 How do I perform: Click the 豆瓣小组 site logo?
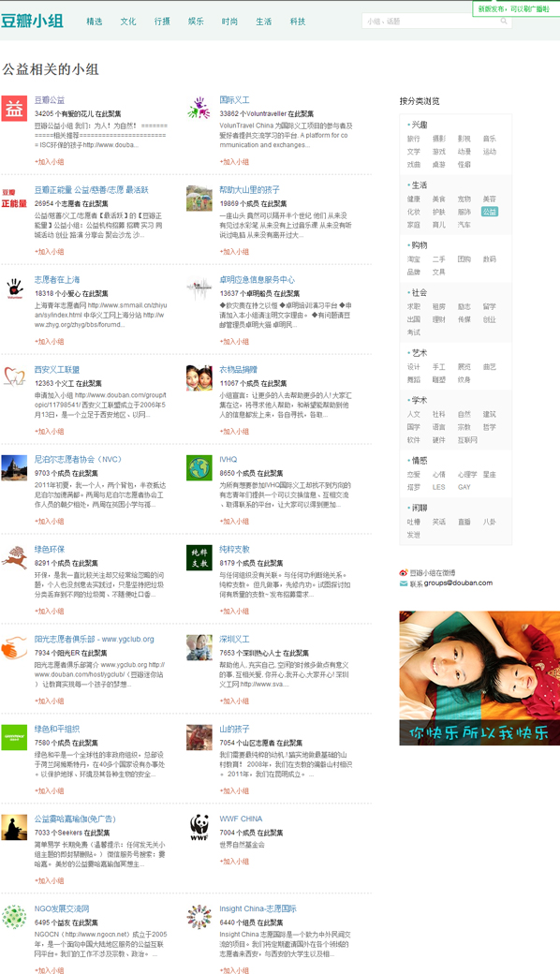32,21
